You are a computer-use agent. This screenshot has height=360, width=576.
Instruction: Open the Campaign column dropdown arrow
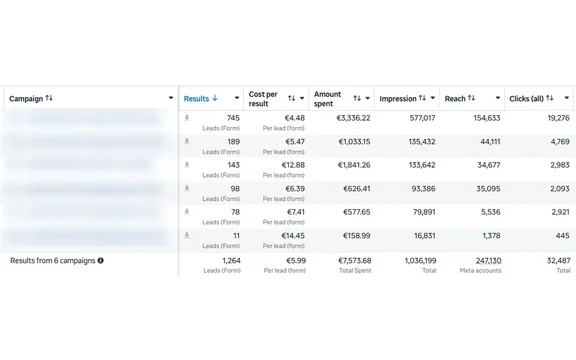click(171, 98)
